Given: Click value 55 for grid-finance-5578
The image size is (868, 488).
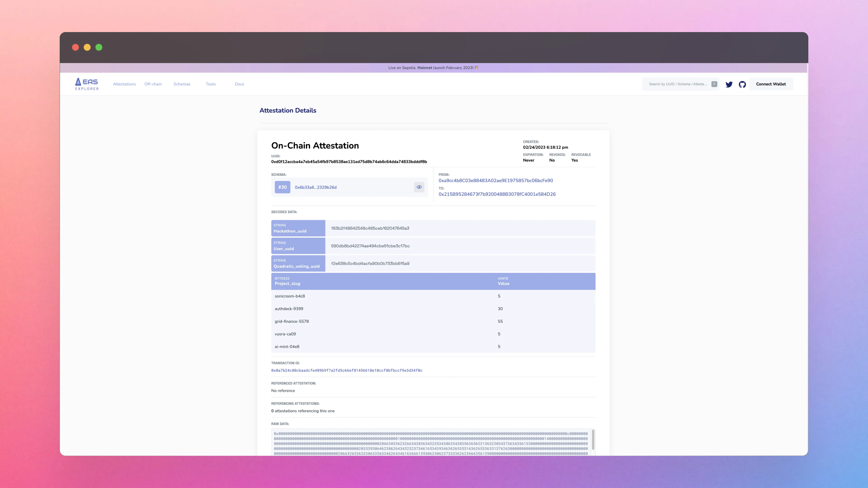Looking at the screenshot, I should click(x=500, y=321).
